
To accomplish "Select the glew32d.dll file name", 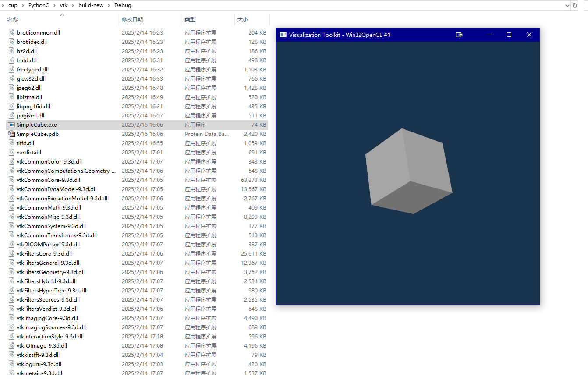I will [x=31, y=78].
